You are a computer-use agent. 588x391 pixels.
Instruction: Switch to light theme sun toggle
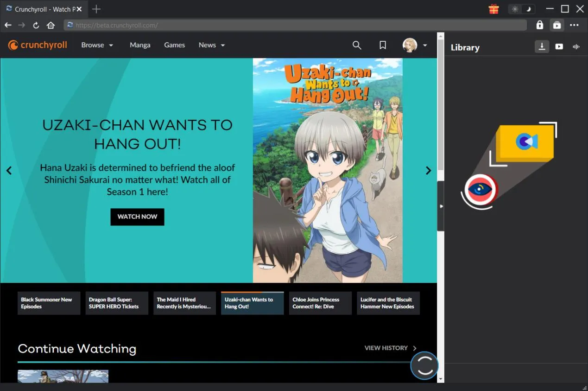(515, 9)
